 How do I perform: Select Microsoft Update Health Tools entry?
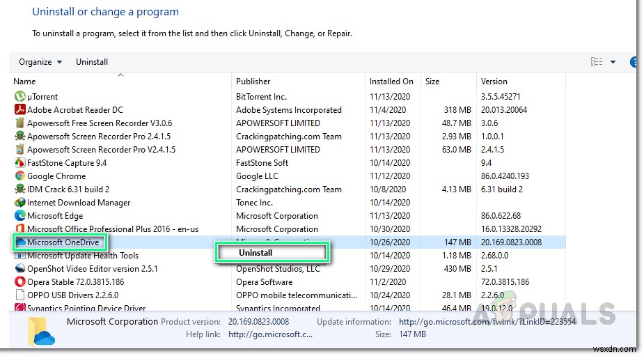click(x=83, y=256)
